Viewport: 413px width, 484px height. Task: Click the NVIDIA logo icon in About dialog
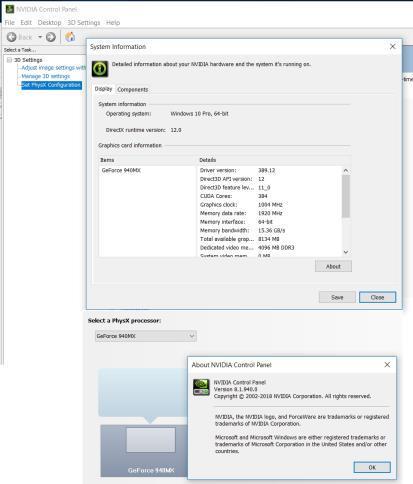click(201, 387)
